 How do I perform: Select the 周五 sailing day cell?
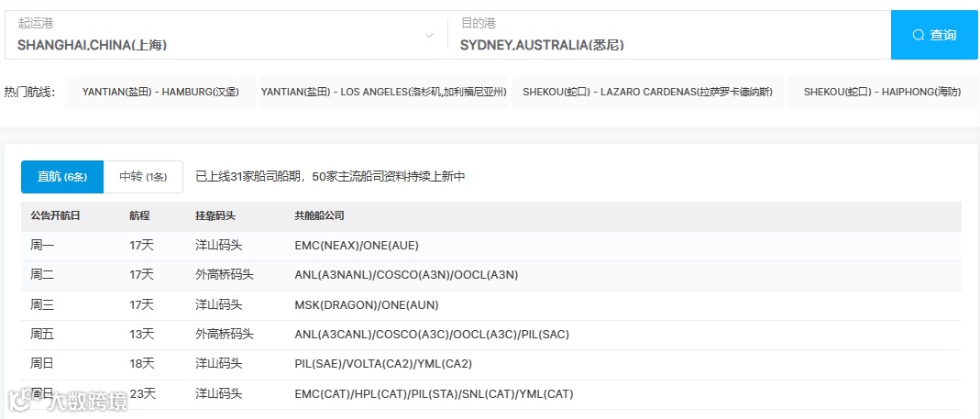tap(42, 335)
